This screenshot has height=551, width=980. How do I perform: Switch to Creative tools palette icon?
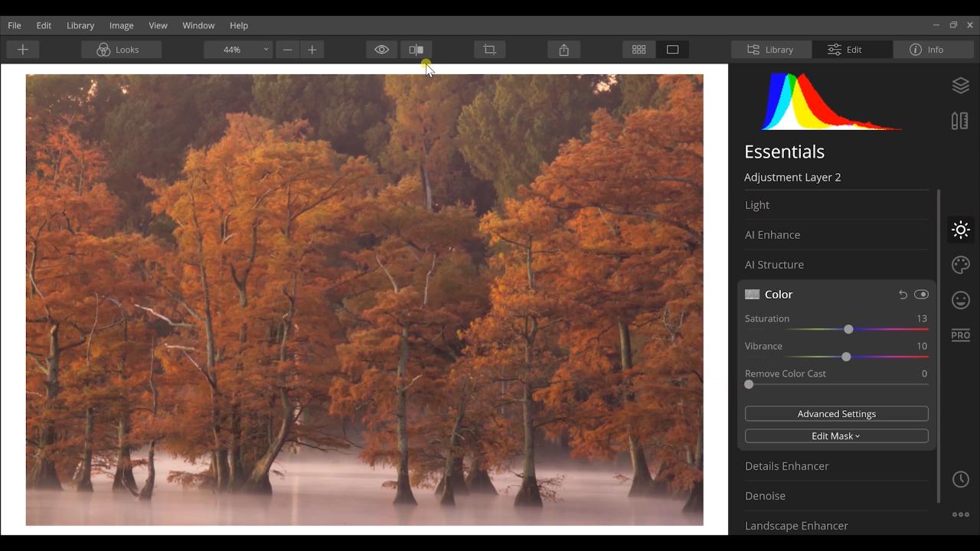click(x=960, y=265)
